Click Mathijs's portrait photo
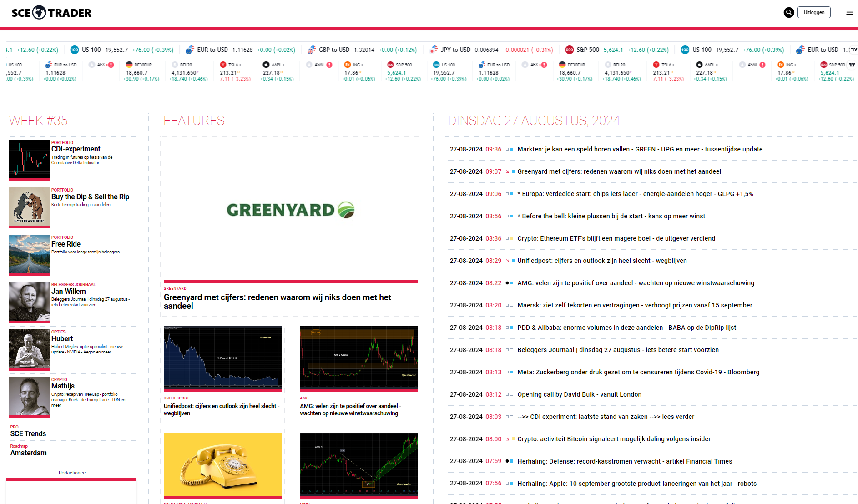The height and width of the screenshot is (504, 858). tap(29, 397)
